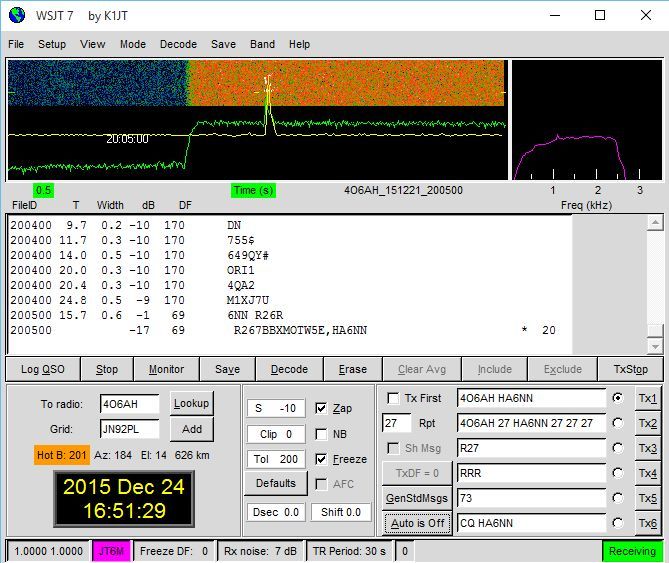Click the S -10 threshold control

[x=276, y=408]
